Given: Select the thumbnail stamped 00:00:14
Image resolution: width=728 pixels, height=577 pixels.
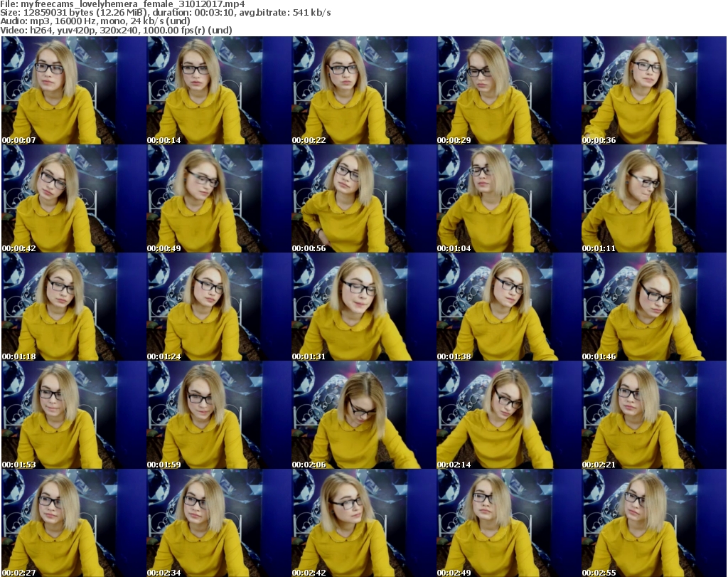Looking at the screenshot, I should click(219, 90).
